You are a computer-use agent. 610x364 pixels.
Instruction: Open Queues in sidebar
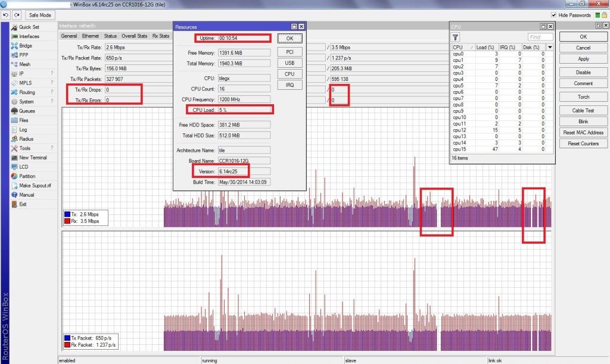point(27,111)
